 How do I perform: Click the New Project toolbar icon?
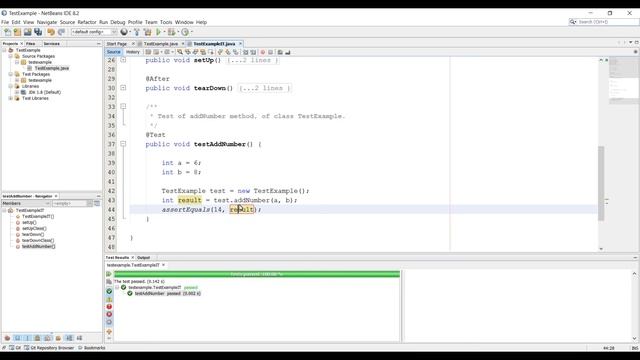[x=17, y=32]
